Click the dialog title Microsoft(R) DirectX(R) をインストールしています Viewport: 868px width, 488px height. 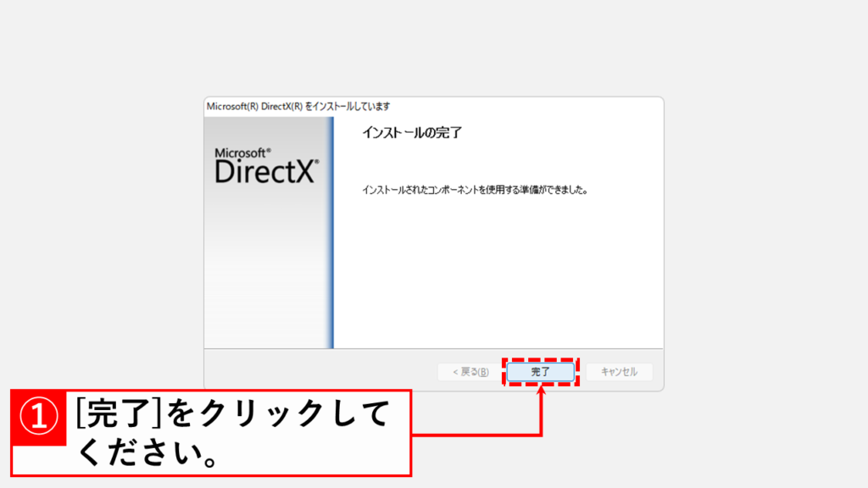[x=298, y=106]
